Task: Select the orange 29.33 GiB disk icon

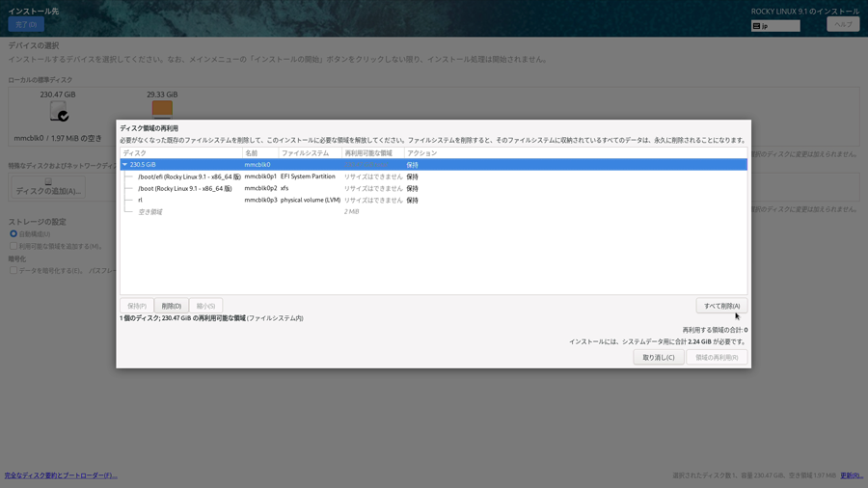Action: (162, 109)
